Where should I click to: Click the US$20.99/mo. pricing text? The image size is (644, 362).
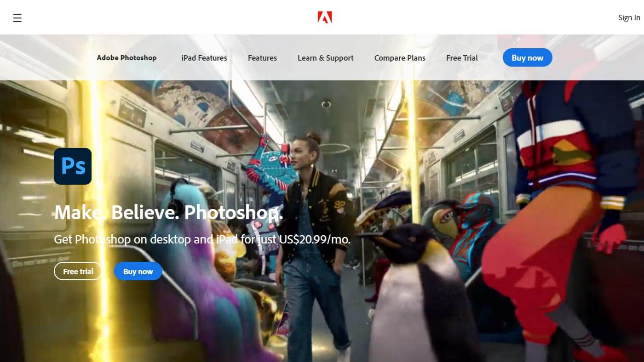tap(315, 239)
